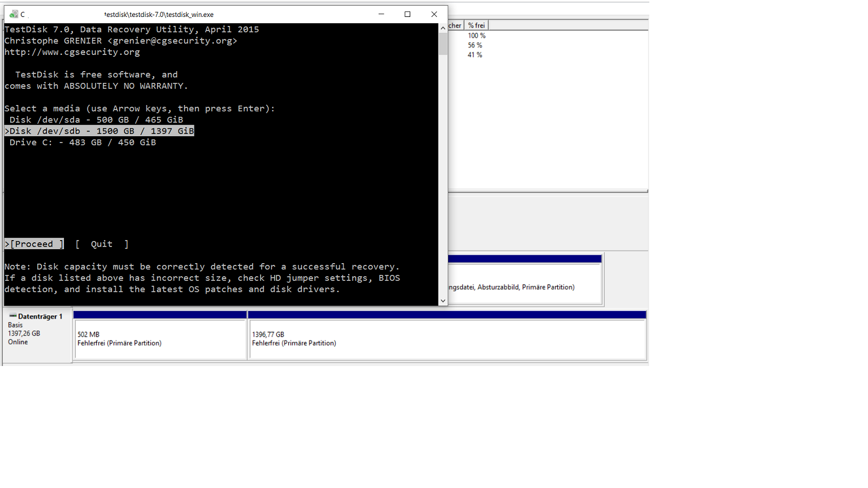Select Disk /dev/sda 500 GB entry
The image size is (868, 488).
[96, 120]
